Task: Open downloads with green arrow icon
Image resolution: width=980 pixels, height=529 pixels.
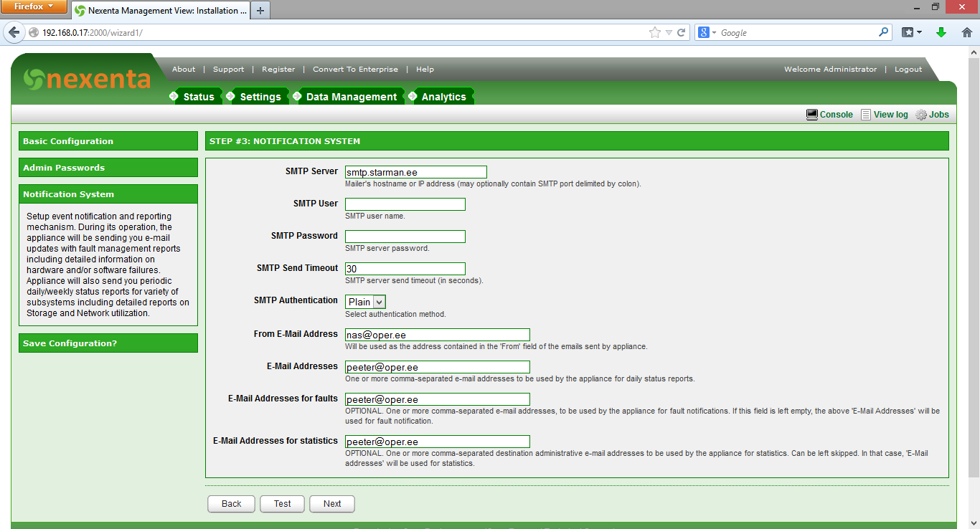Action: (x=941, y=32)
